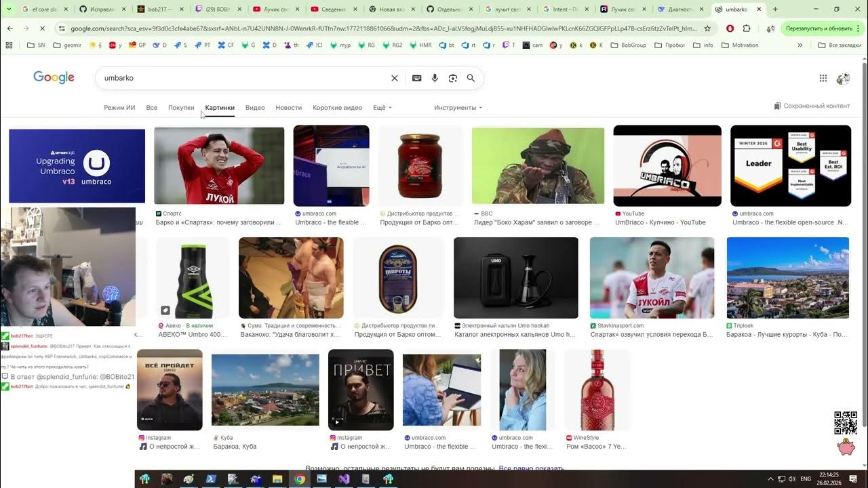Screen dimensions: 868x488
Task: Open the 'Пробки' bookmarks folder
Action: point(669,45)
